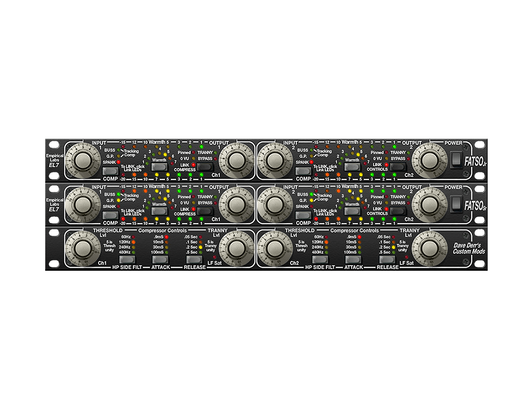Toggle the FATSO Jr POWER switch
Viewport: 532px width, 418px height.
coord(457,160)
